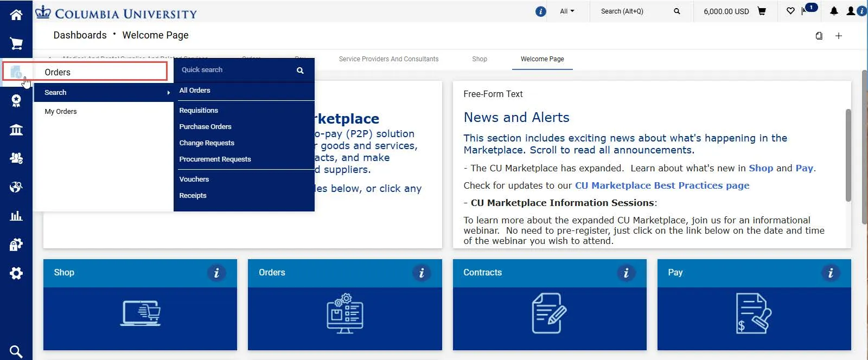Image resolution: width=868 pixels, height=360 pixels.
Task: Show info for Contracts tile
Action: tap(626, 273)
